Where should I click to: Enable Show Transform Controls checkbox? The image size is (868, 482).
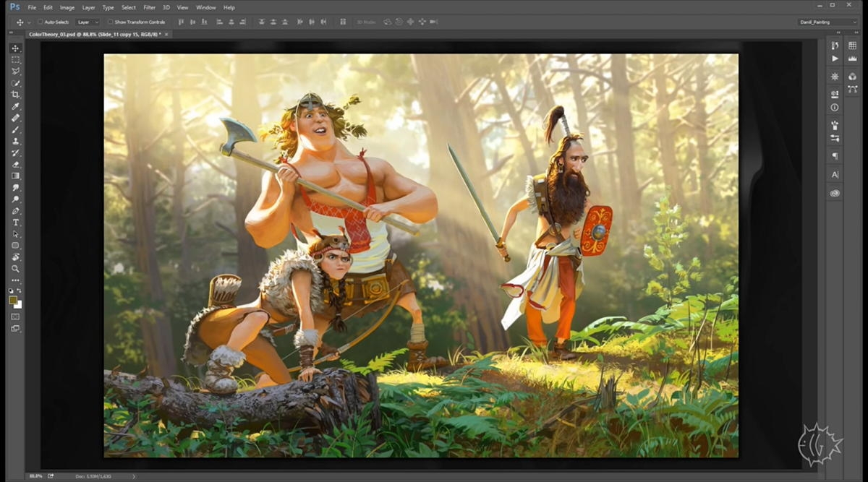pyautogui.click(x=111, y=22)
